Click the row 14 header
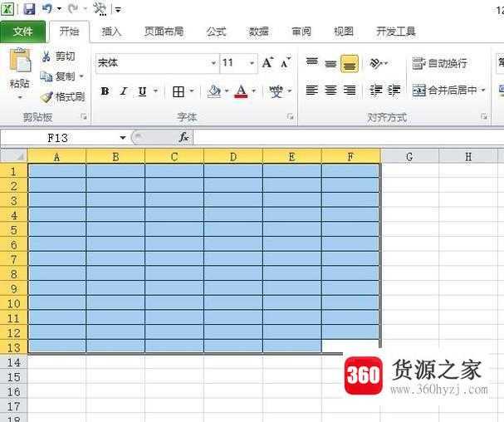Viewport: 504px width, 422px height. [14, 363]
